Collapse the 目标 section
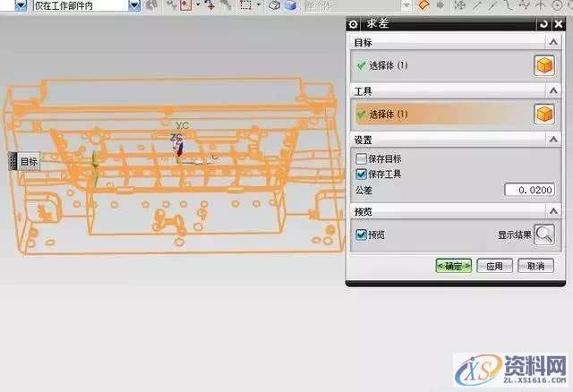This screenshot has width=573, height=392. click(x=554, y=42)
